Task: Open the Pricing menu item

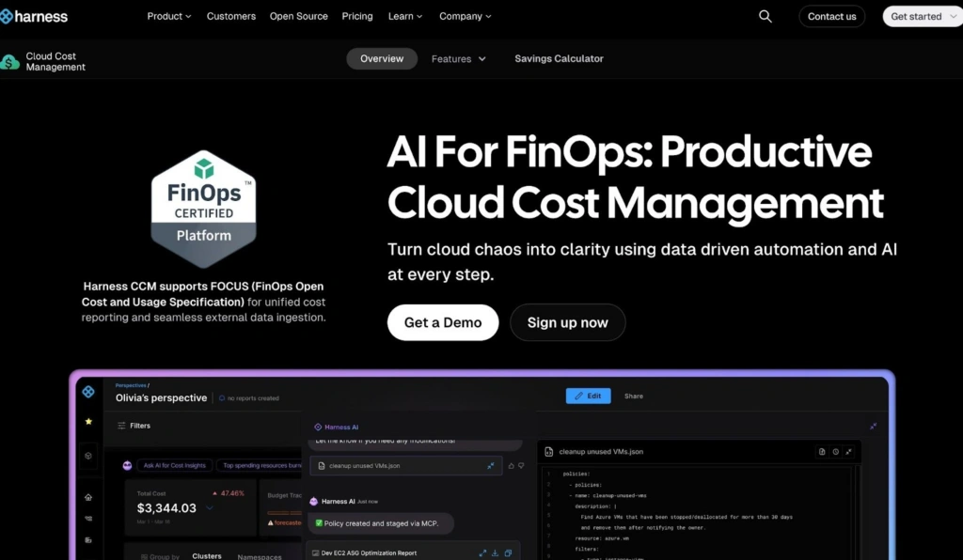Action: 357,16
